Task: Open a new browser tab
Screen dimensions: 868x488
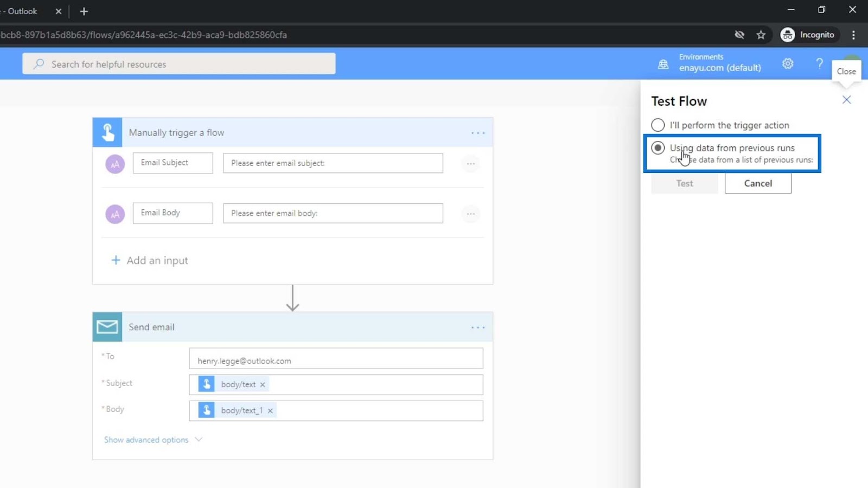Action: 84,11
